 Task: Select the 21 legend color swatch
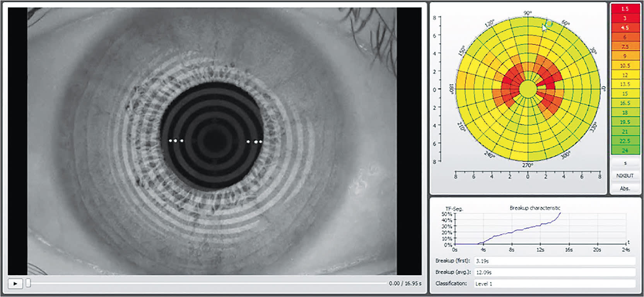tap(625, 132)
